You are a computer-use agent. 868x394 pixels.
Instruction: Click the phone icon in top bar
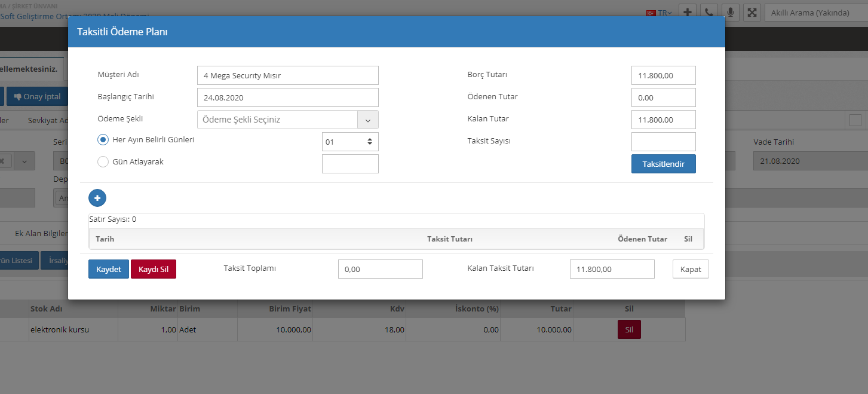point(709,13)
